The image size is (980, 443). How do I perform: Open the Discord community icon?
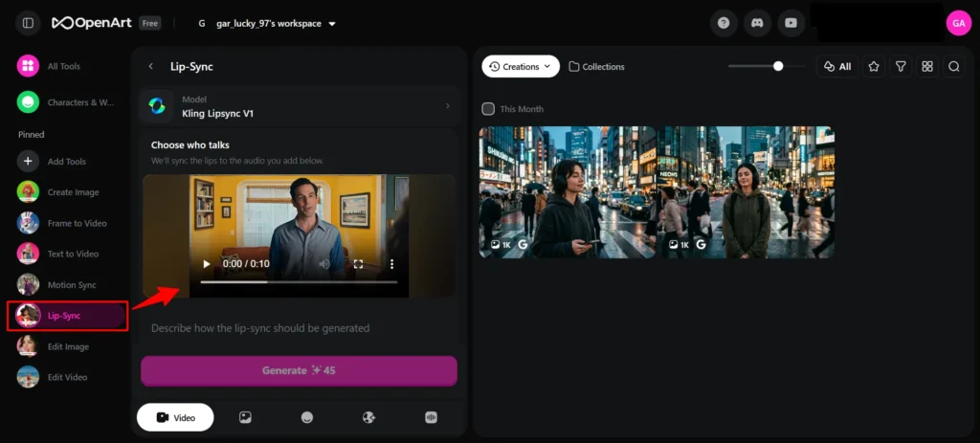[756, 23]
